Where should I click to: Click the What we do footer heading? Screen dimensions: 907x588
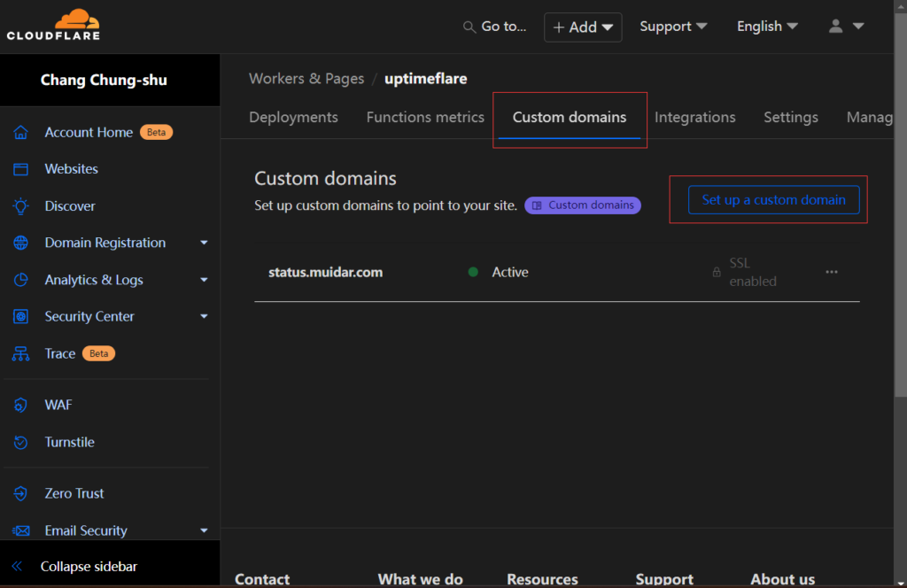coord(420,579)
